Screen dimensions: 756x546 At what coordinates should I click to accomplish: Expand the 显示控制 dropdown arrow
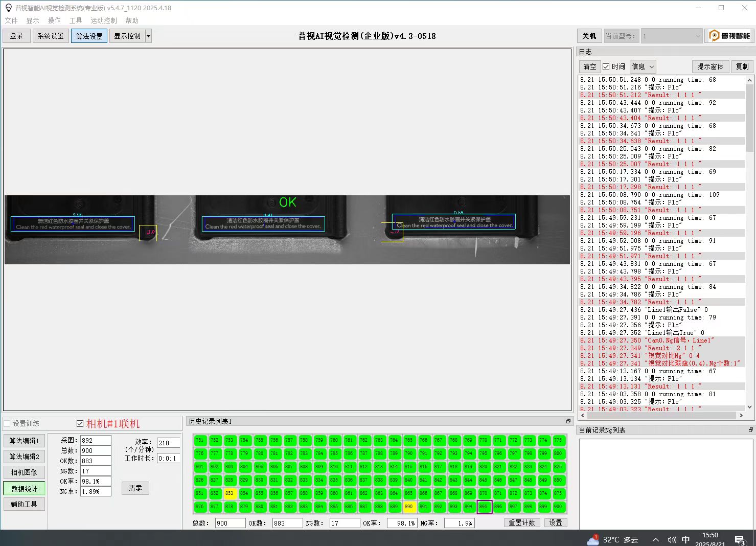click(x=149, y=36)
